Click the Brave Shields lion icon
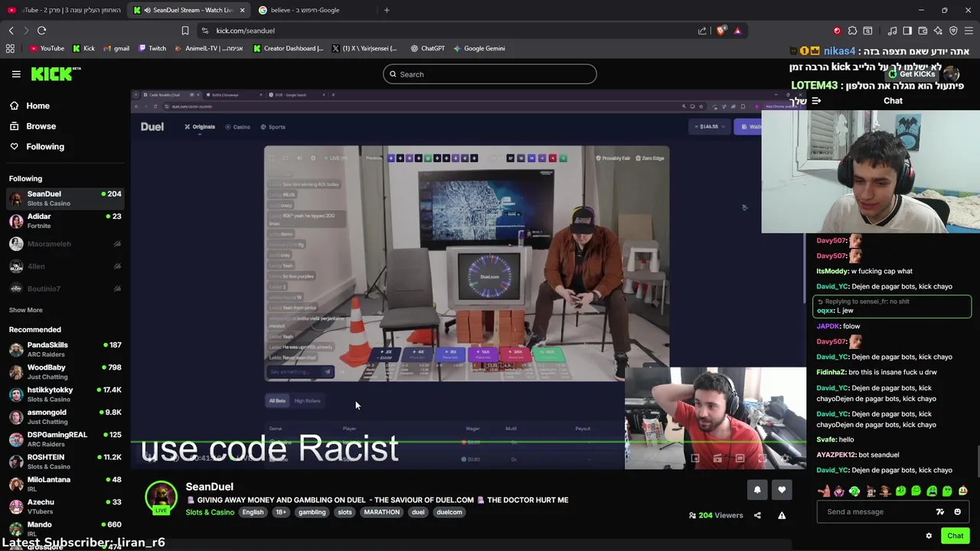 point(720,31)
